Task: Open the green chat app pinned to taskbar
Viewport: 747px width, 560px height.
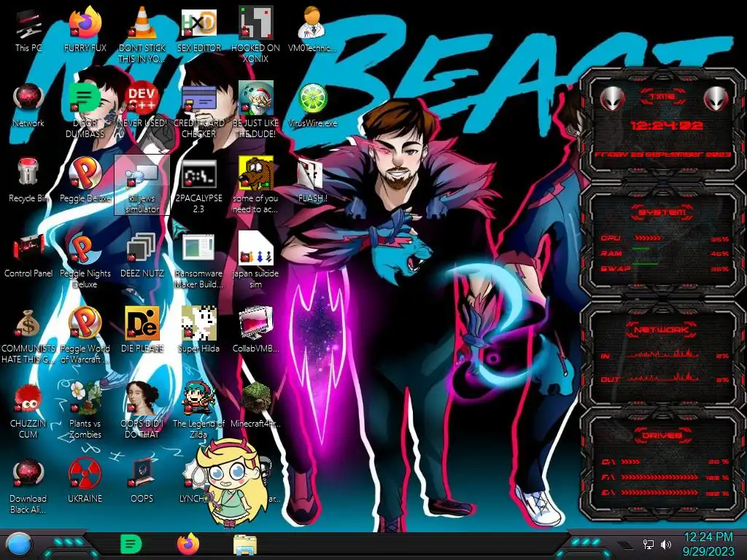Action: pyautogui.click(x=131, y=544)
